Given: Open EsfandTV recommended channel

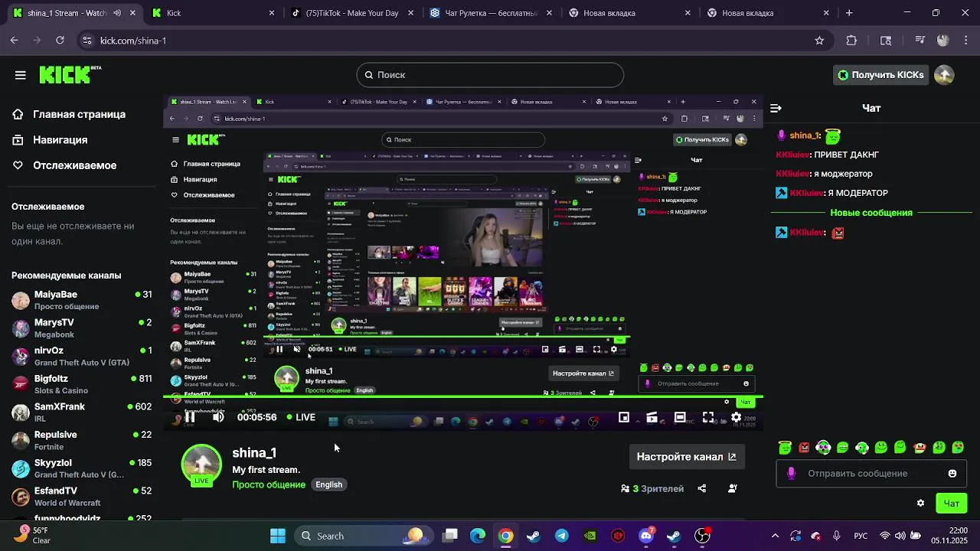Looking at the screenshot, I should click(x=82, y=497).
